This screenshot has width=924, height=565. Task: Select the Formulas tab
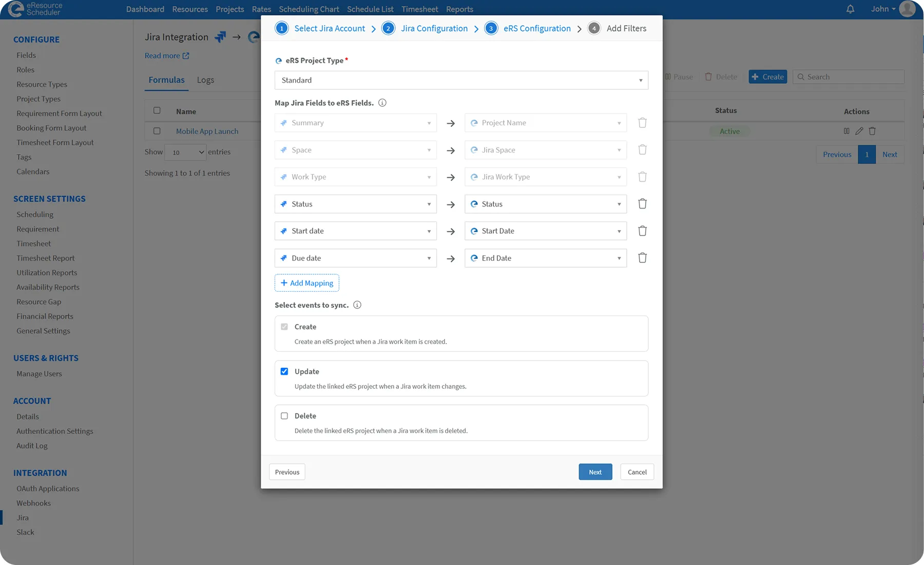pos(166,80)
